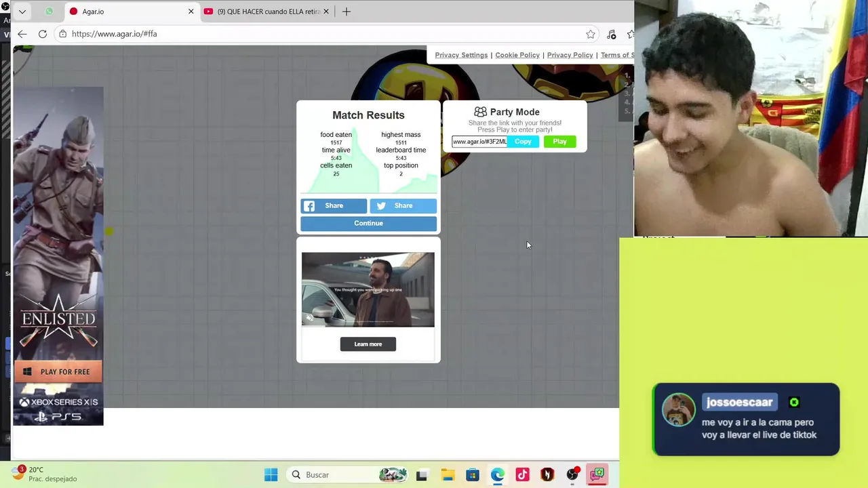The image size is (868, 488).
Task: Click jossoescaar's avatar in chat overlay
Action: point(679,409)
